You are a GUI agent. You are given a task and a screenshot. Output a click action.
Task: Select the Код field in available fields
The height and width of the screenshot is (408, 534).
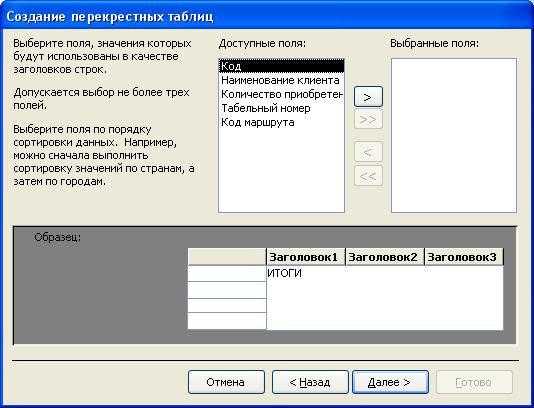point(281,66)
